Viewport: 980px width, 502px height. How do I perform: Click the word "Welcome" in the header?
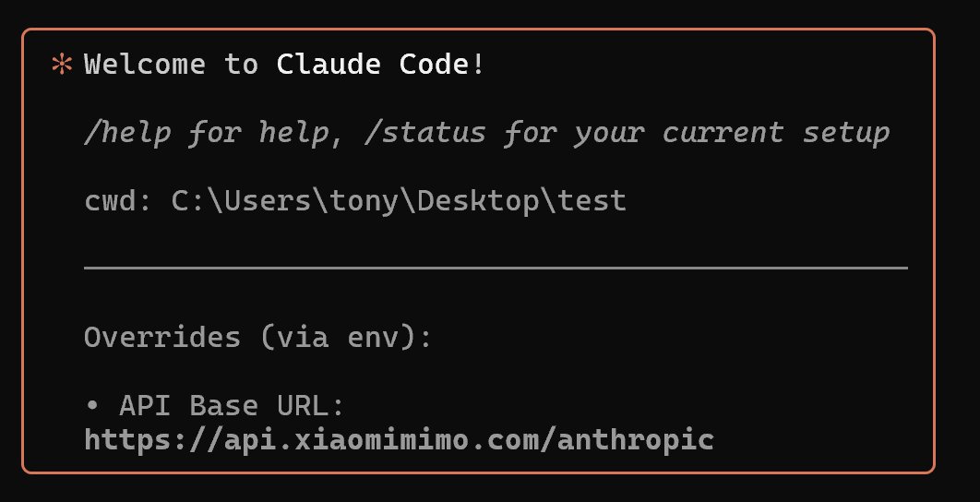[145, 66]
